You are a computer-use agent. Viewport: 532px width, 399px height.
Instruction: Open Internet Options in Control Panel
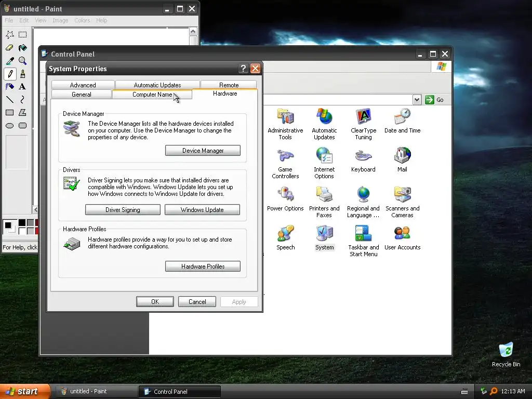[324, 163]
